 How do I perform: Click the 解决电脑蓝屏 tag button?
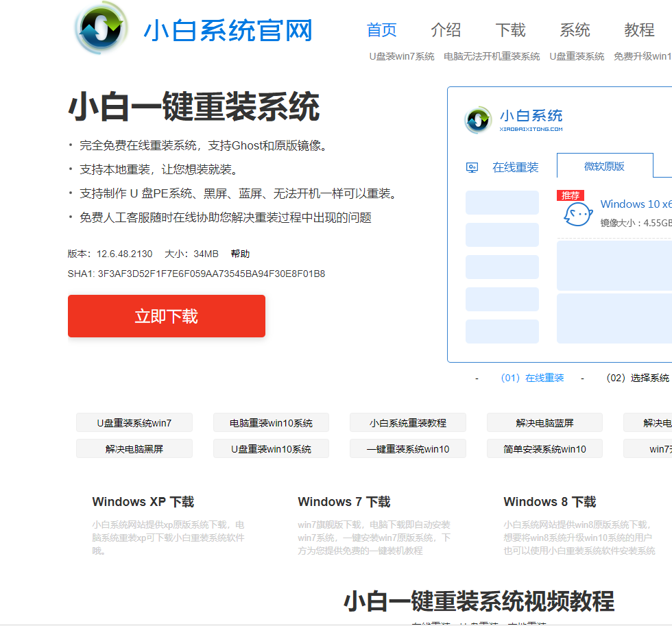pyautogui.click(x=544, y=423)
